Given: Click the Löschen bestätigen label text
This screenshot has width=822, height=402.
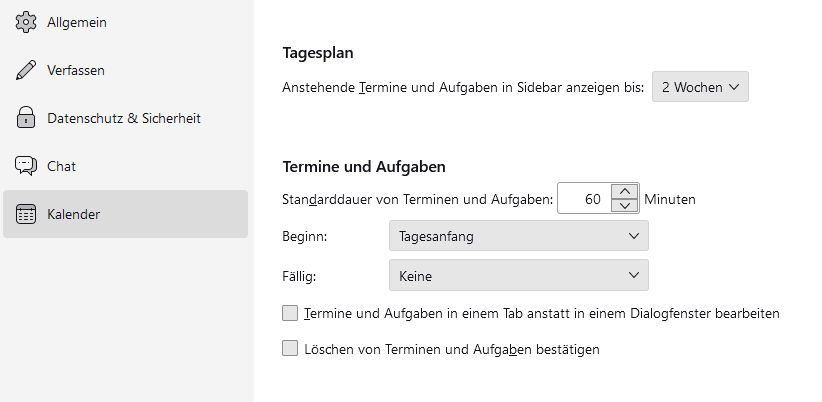Looking at the screenshot, I should [451, 349].
